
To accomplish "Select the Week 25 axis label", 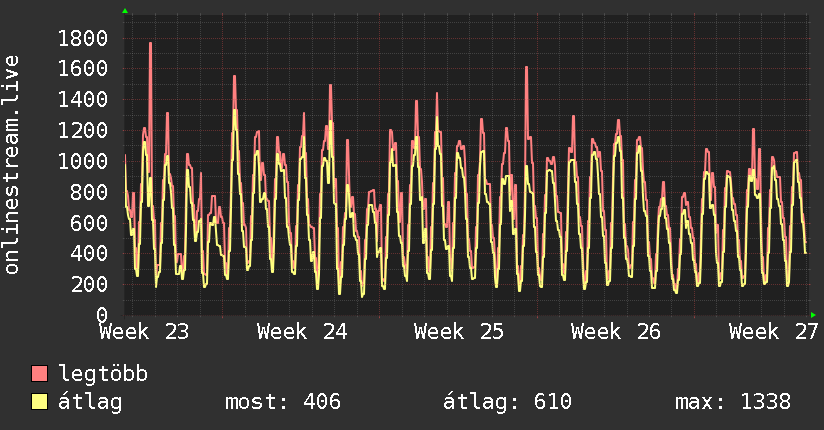I will [x=459, y=332].
